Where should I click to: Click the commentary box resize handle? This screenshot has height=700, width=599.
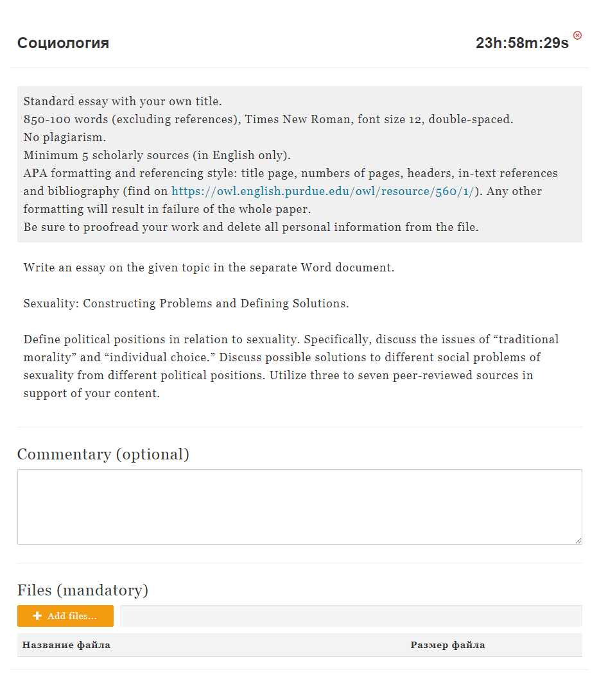pos(578,540)
